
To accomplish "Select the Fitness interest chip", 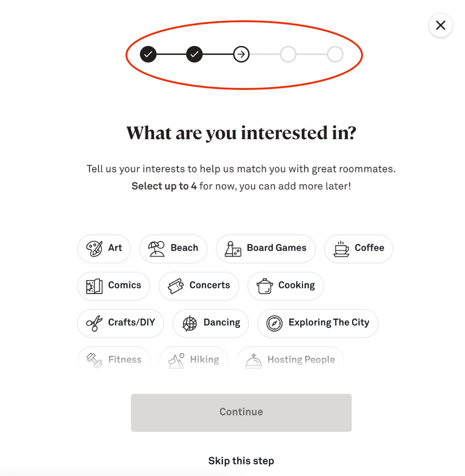I will click(x=114, y=359).
